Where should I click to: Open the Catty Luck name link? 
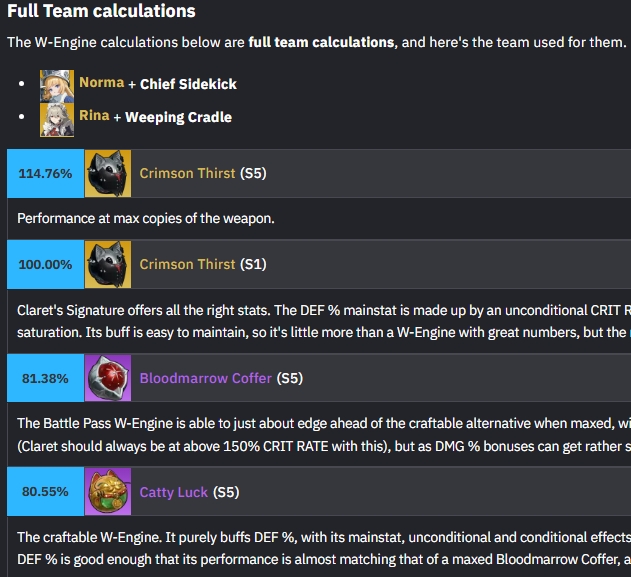pyautogui.click(x=173, y=492)
